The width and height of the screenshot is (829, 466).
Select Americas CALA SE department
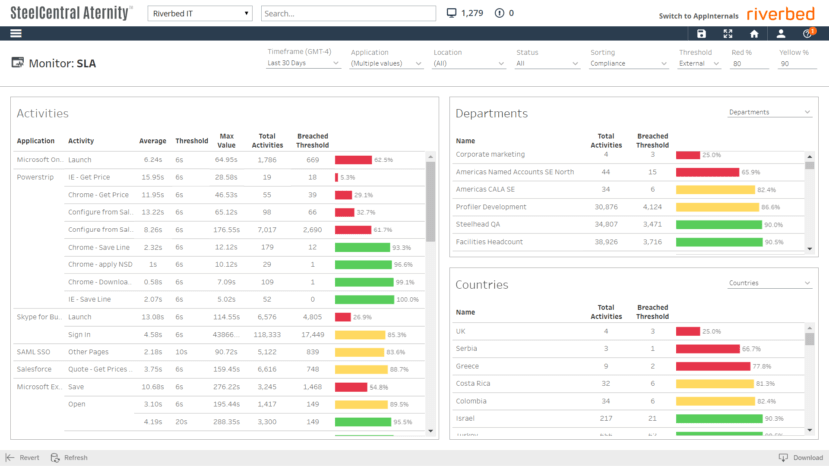[x=485, y=189]
